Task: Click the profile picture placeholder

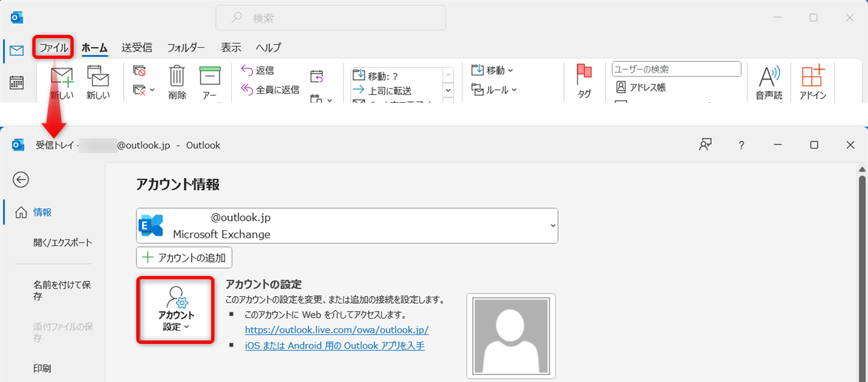Action: pyautogui.click(x=511, y=336)
